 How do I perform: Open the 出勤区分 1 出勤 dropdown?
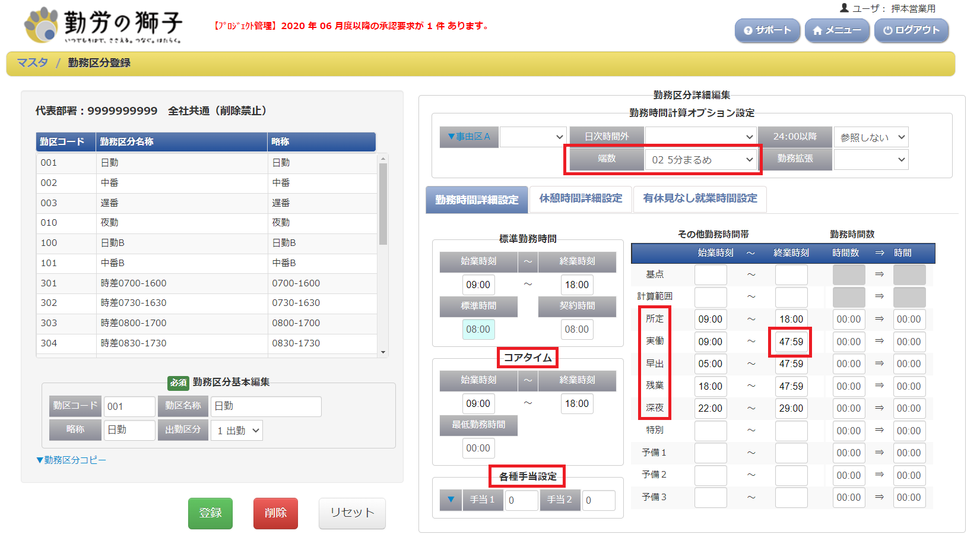(237, 431)
